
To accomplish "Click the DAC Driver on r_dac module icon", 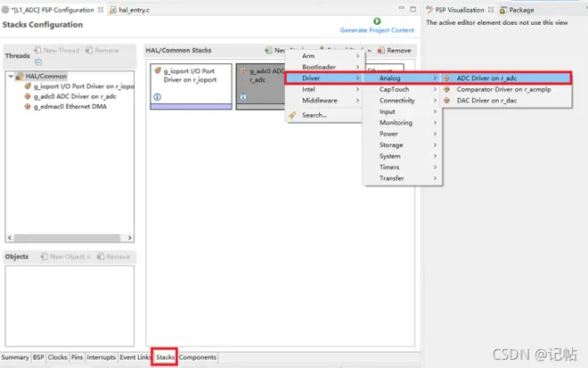I will point(446,101).
